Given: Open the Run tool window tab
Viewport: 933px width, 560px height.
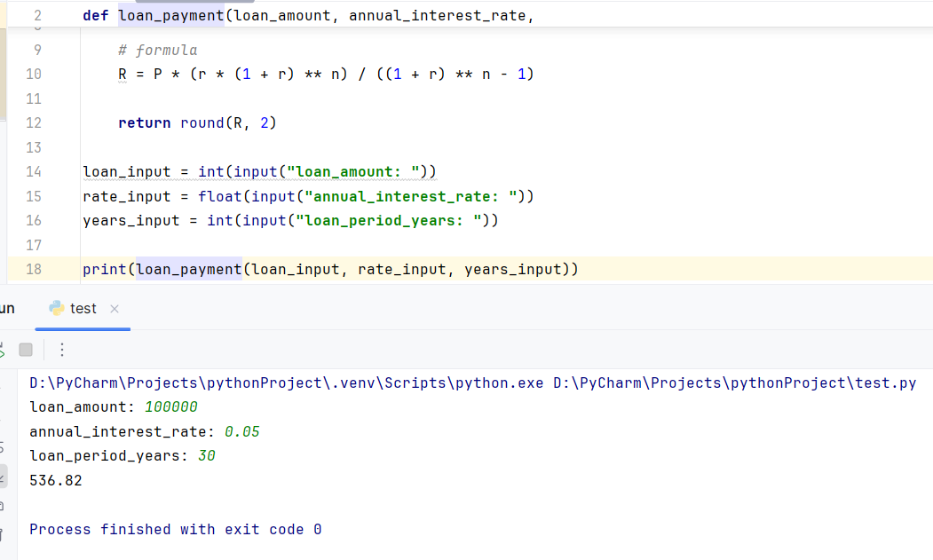Looking at the screenshot, I should click(x=7, y=308).
